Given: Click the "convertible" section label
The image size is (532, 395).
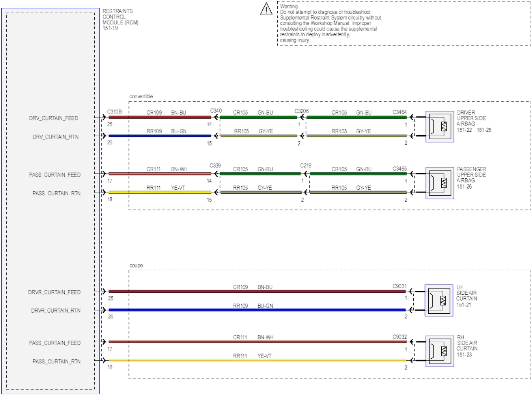Looking at the screenshot, I should coord(141,97).
